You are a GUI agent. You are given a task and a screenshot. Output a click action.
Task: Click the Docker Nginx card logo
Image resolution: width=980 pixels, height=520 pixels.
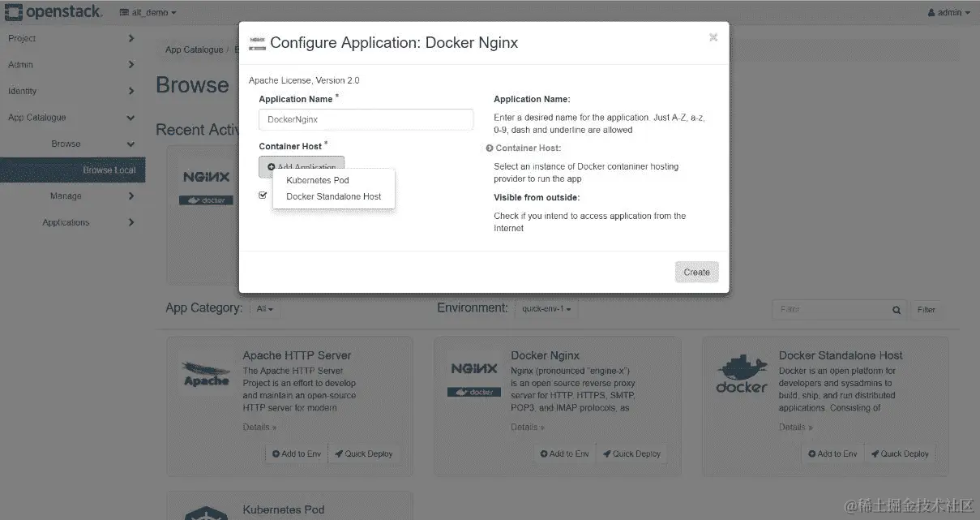click(474, 378)
